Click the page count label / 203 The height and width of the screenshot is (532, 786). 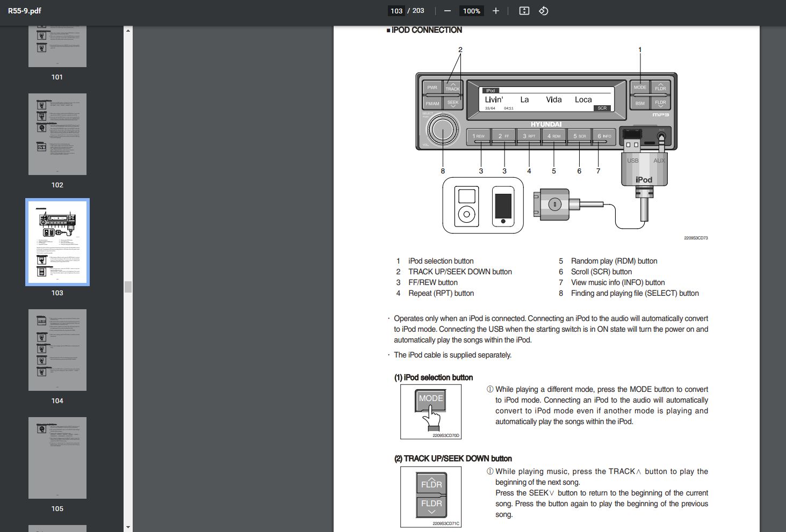[x=416, y=10]
